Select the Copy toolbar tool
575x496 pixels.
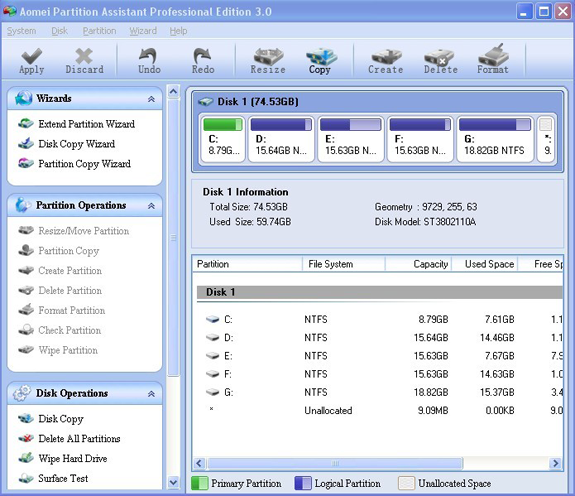click(x=320, y=60)
